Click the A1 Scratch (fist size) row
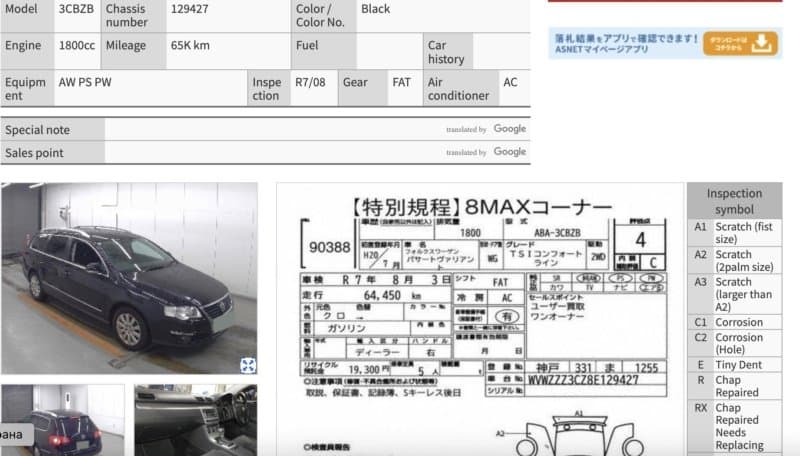 (x=734, y=233)
